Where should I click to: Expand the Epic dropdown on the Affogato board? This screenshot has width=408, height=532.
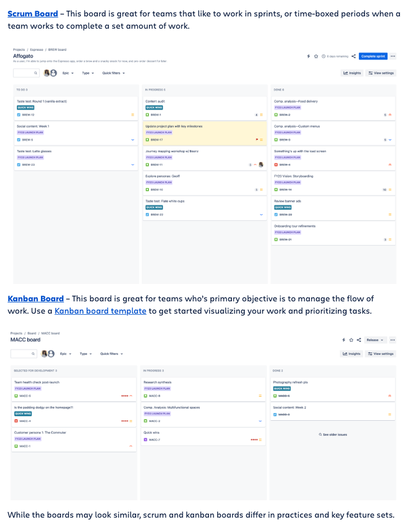(68, 73)
